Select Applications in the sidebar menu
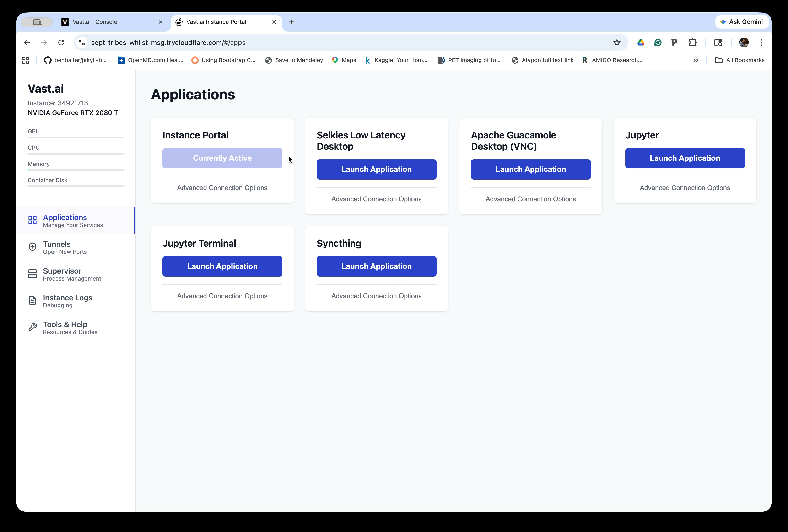This screenshot has width=788, height=532. click(x=65, y=217)
